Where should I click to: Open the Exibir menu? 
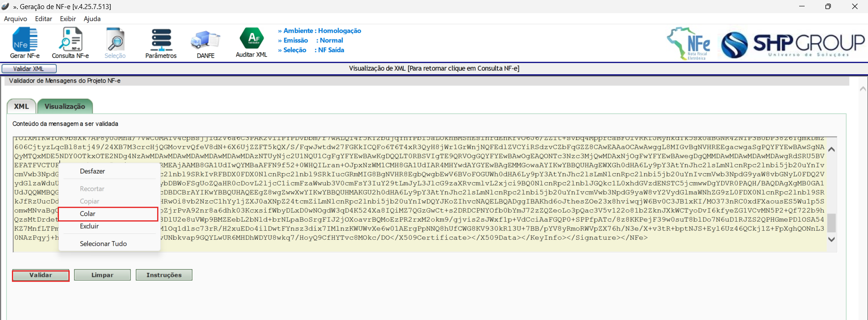[68, 19]
